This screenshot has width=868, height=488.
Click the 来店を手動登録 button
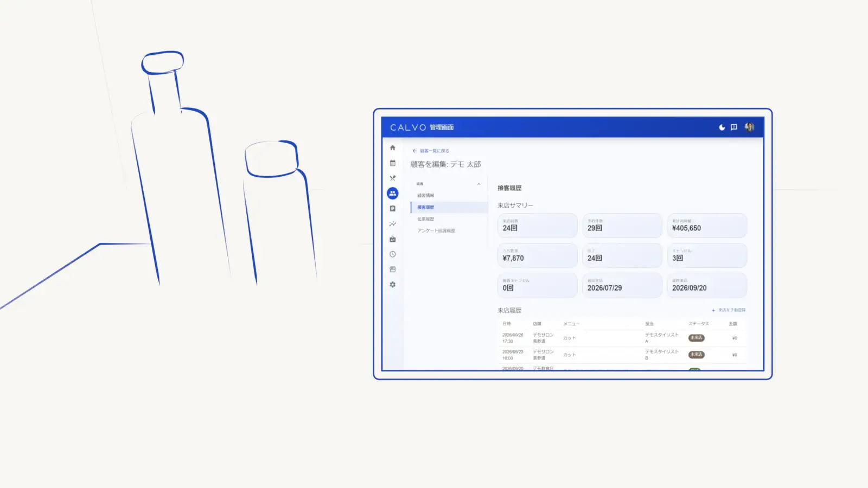pos(729,310)
